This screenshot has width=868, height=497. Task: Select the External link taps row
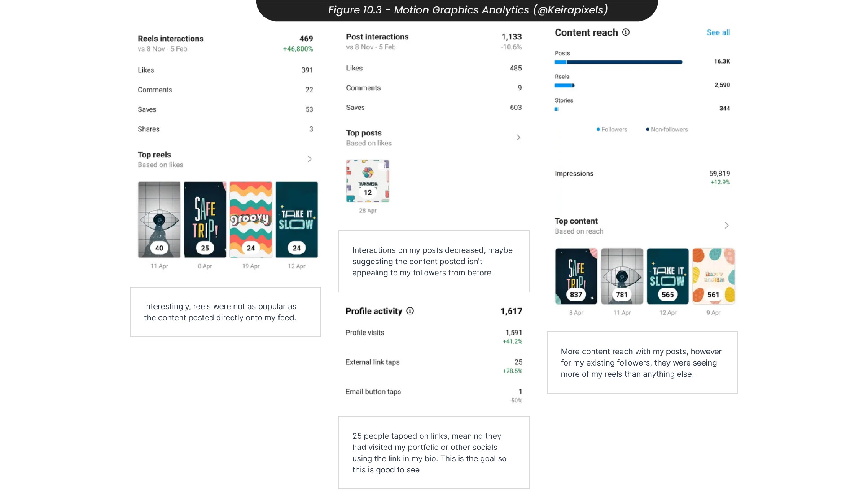[x=434, y=366]
